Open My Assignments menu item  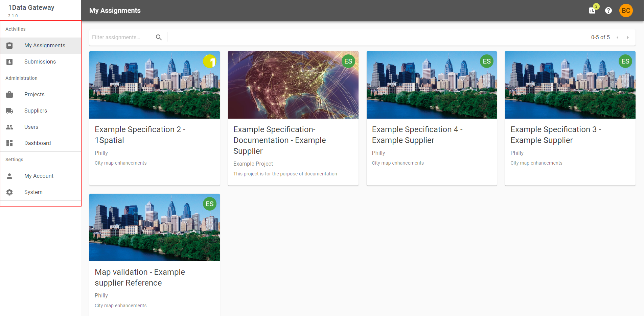tap(41, 45)
